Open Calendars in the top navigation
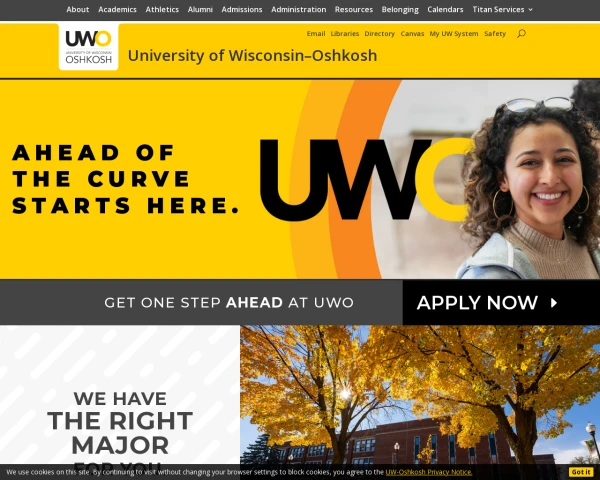 [445, 10]
